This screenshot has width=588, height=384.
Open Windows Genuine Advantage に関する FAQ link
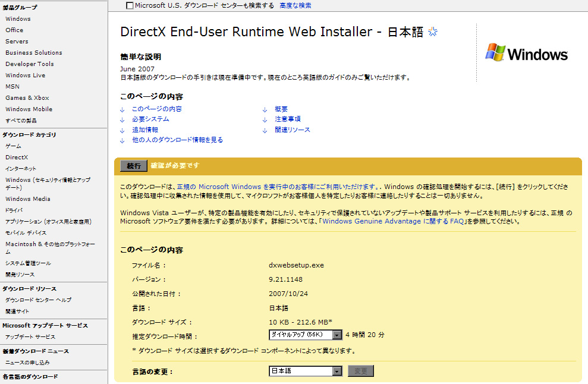(393, 221)
